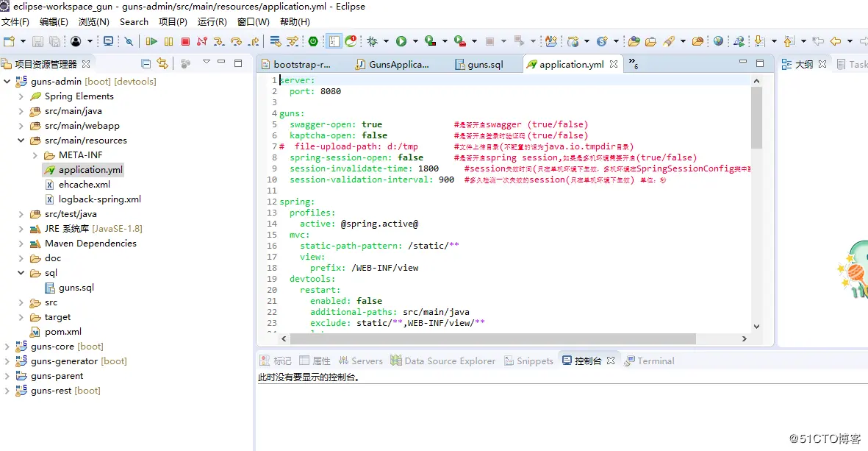Screen dimensions: 868x451
Task: Select ehcache.xml in the tree
Action: coord(84,185)
